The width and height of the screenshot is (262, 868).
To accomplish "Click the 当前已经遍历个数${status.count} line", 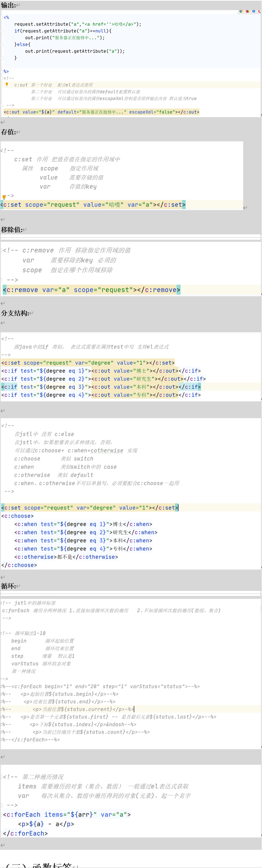I will tap(75, 732).
